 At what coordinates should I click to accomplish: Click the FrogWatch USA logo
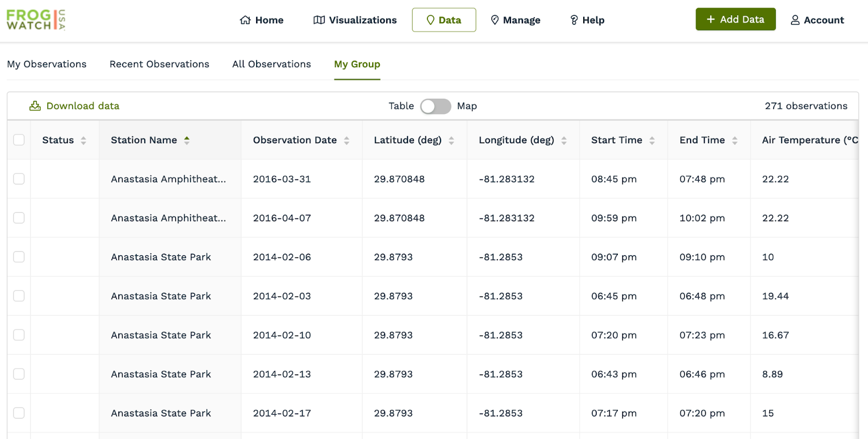(x=36, y=20)
